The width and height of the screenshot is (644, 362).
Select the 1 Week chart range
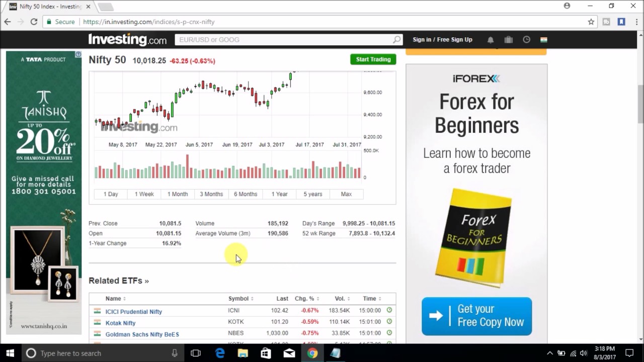coord(144,194)
